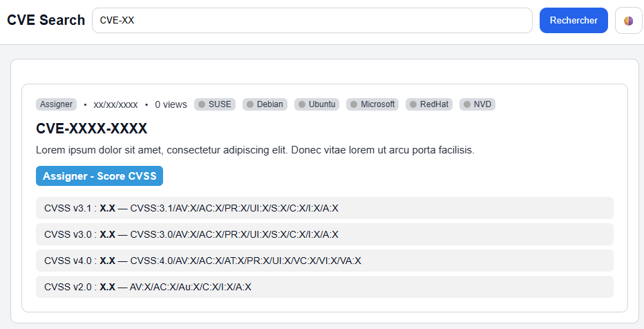Select the SUSE source badge
This screenshot has height=329, width=644.
[215, 104]
